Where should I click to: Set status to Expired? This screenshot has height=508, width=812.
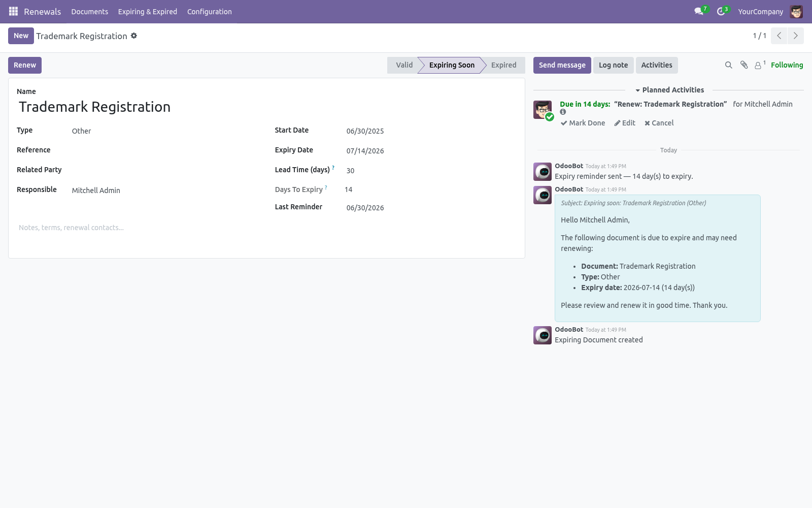coord(503,65)
